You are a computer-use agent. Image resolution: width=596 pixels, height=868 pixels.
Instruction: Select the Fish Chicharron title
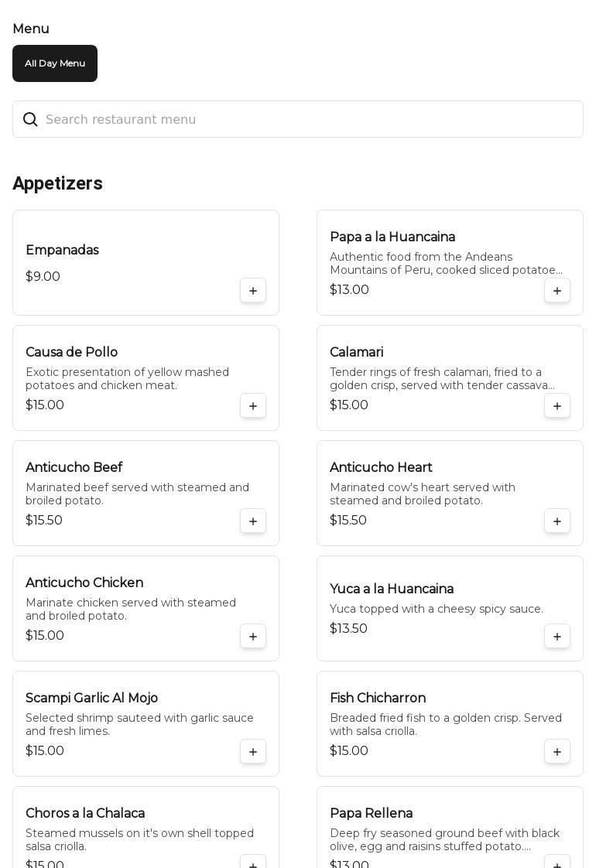pos(377,698)
